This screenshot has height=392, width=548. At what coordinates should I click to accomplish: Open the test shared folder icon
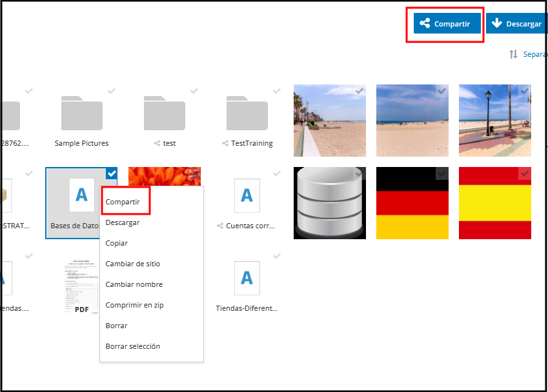(165, 113)
